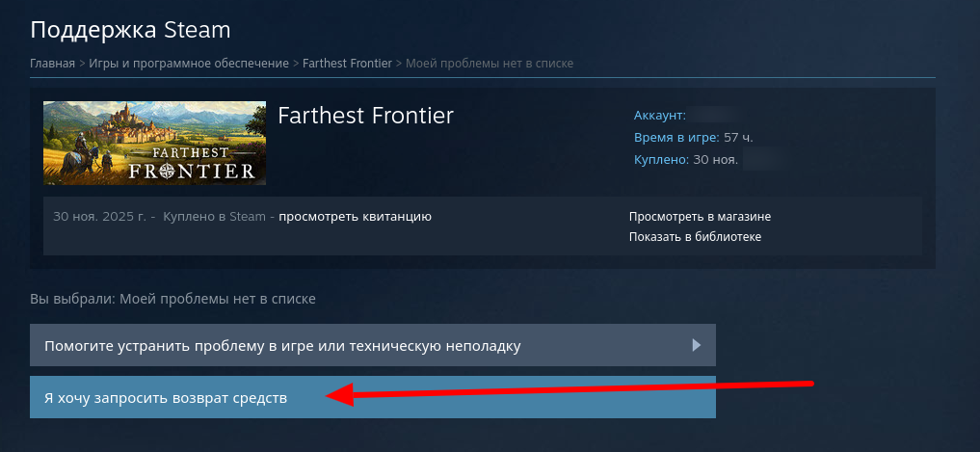Viewport: 980px width, 452px height.
Task: Click the 30 ноя. 2025 purchase entry
Action: (100, 217)
